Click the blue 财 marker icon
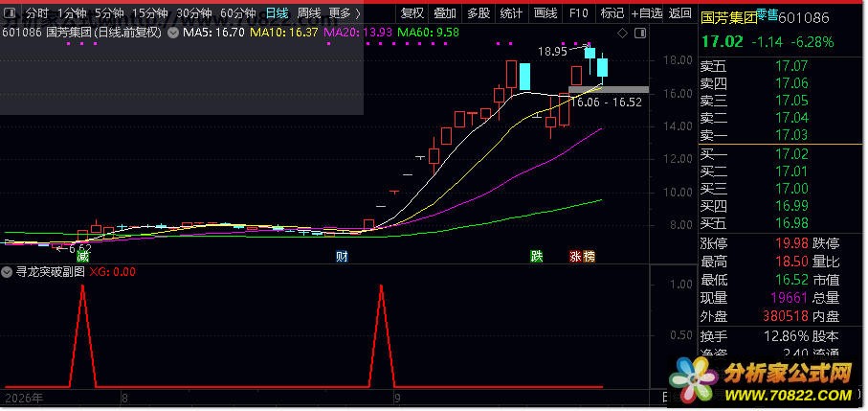Image resolution: width=868 pixels, height=411 pixels. click(342, 257)
